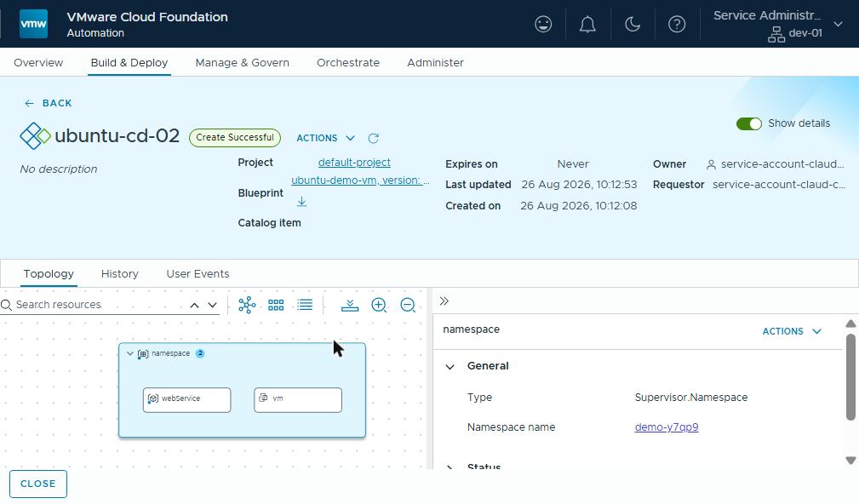Jump to the next search result
The height and width of the screenshot is (504, 859).
[x=213, y=305]
